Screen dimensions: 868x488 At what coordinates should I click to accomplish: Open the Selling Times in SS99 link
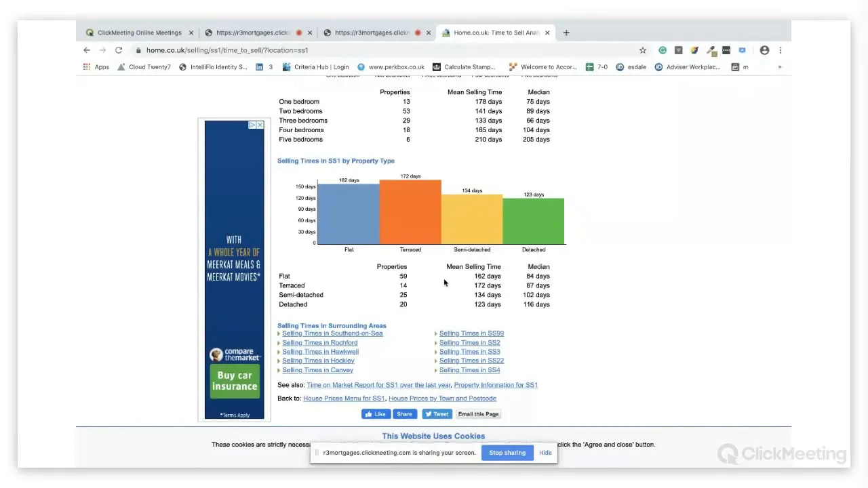(x=471, y=333)
